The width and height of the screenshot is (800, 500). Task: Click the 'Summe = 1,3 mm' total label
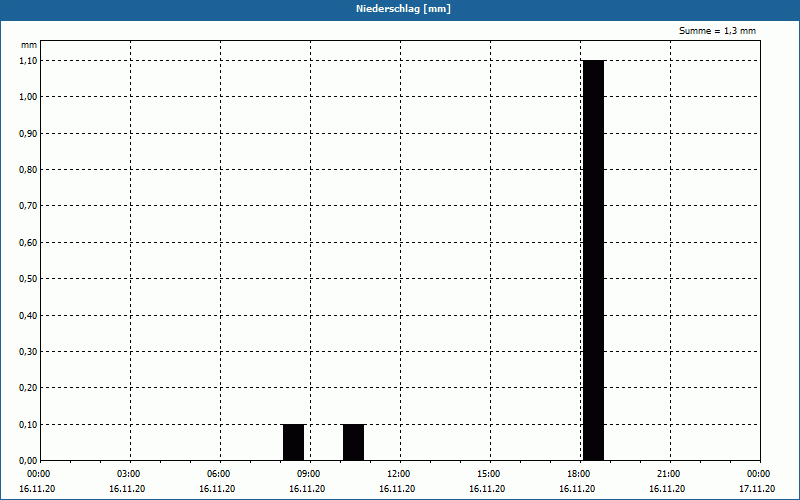point(717,31)
